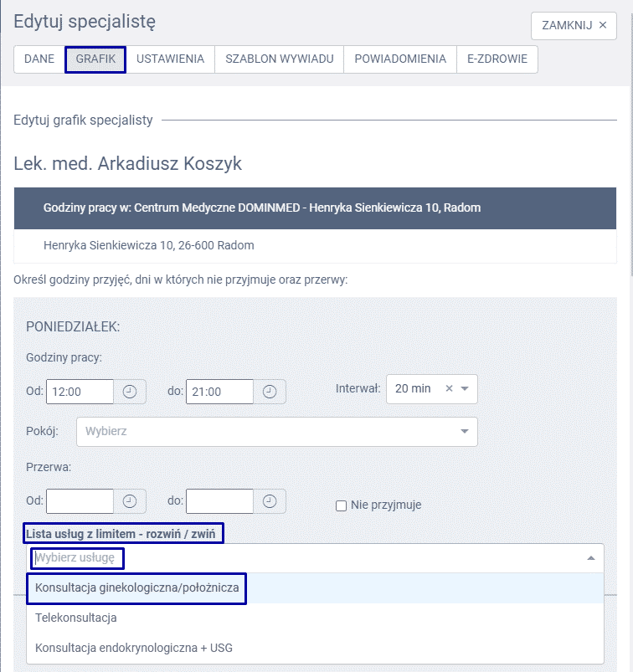Collapse the 'Wybierz usługę' dropdown arrow

point(590,558)
